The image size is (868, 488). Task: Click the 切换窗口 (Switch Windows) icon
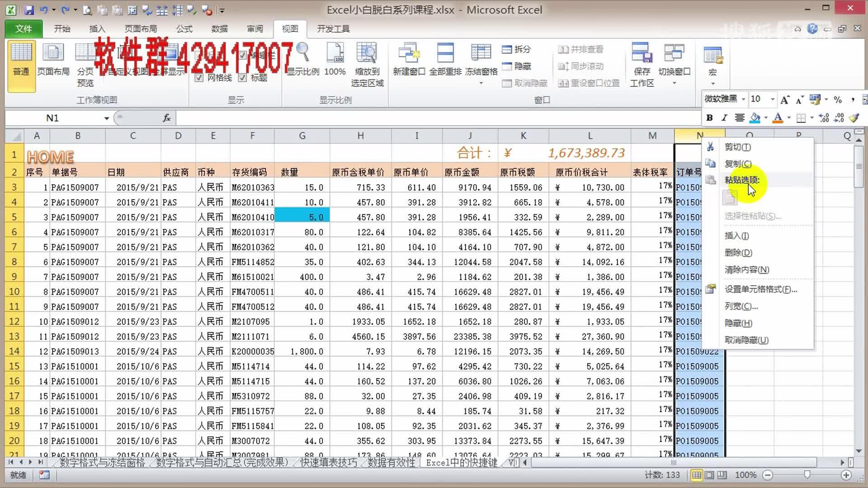click(675, 59)
